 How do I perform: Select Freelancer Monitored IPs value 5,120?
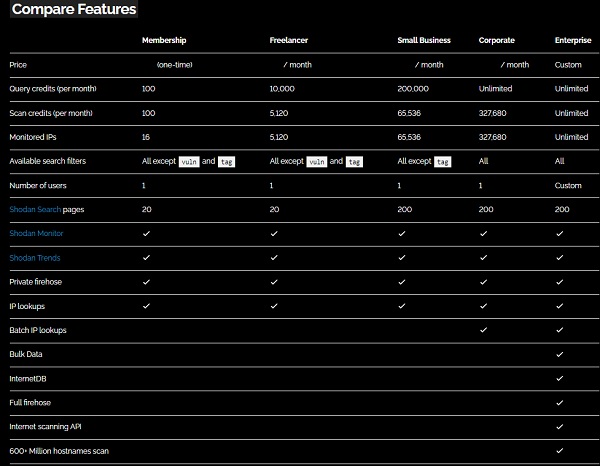pos(279,137)
